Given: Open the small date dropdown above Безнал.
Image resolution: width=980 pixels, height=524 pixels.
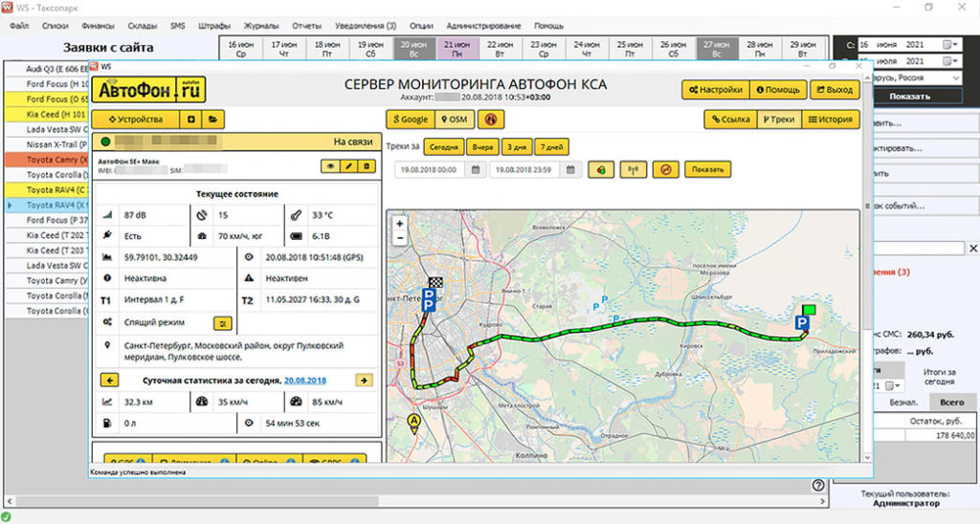Looking at the screenshot, I should click(894, 386).
